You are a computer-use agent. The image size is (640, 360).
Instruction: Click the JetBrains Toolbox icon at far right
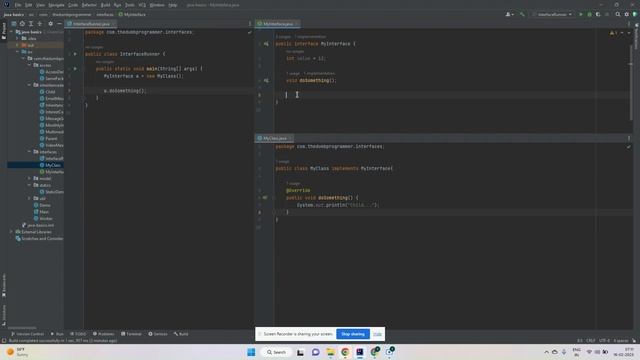coord(635,14)
